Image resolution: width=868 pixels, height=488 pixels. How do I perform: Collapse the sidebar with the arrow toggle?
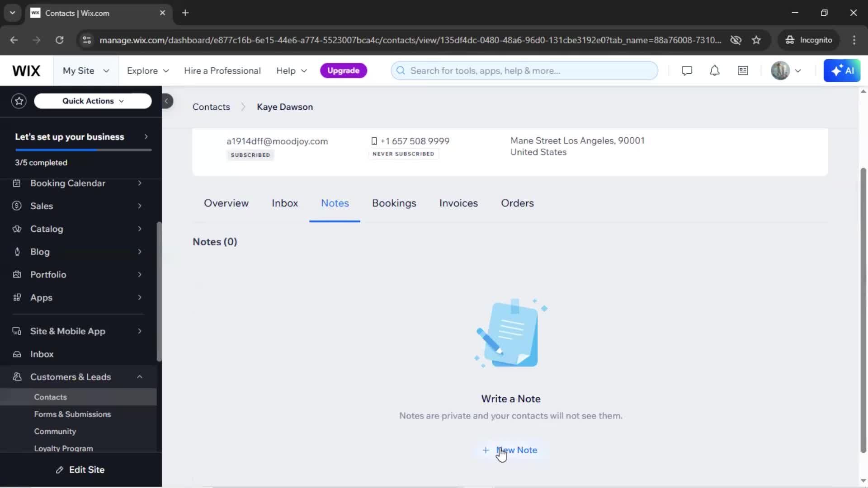[x=166, y=101]
